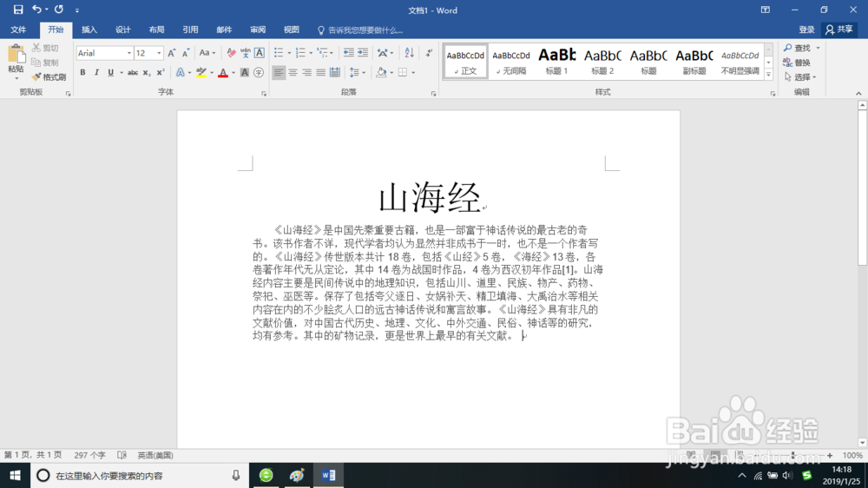The height and width of the screenshot is (488, 868).
Task: Align the text left
Action: [279, 73]
